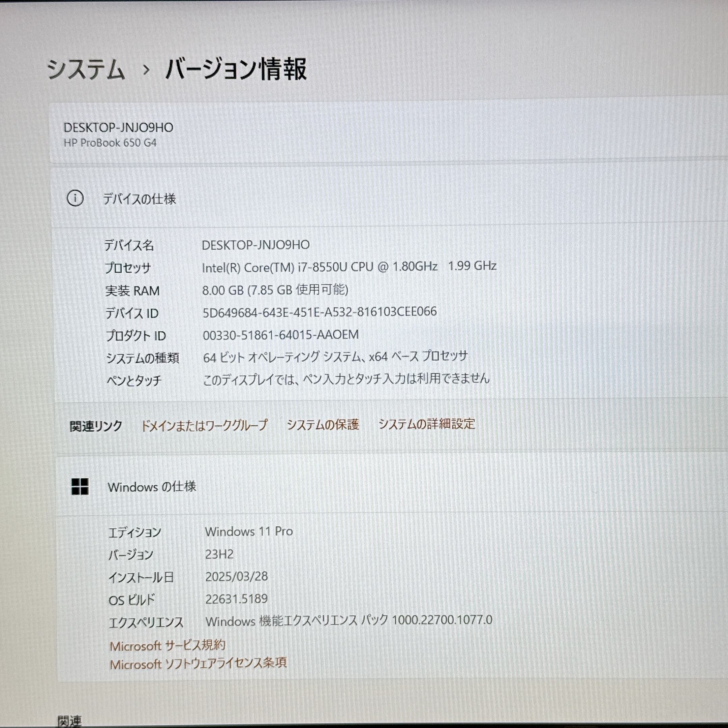Click the バージョン情報 page title
The width and height of the screenshot is (728, 728).
tap(236, 69)
